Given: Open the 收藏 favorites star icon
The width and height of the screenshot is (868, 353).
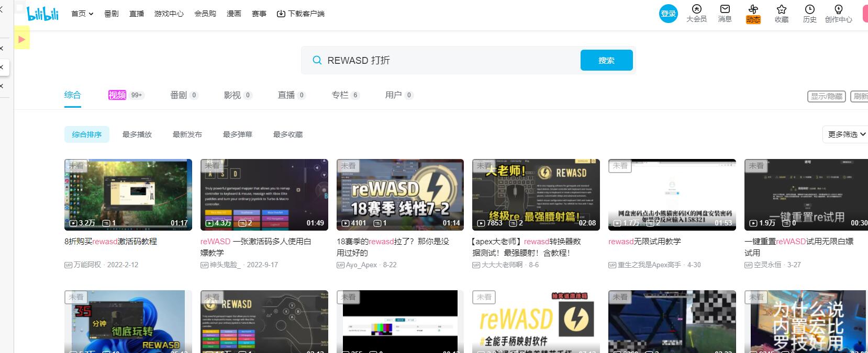Looking at the screenshot, I should (781, 9).
